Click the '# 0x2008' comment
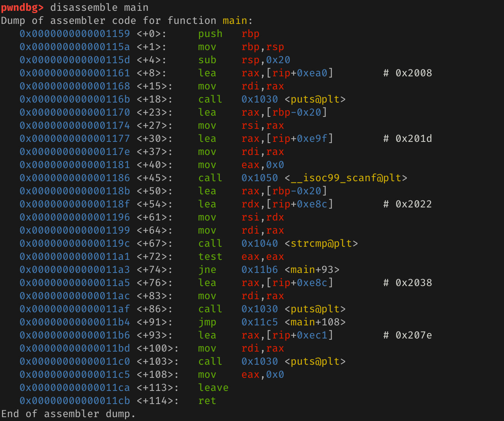This screenshot has width=504, height=421. pos(407,73)
